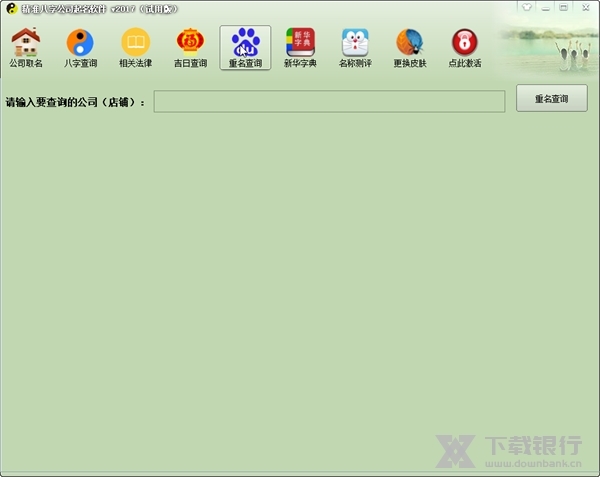Open the 相关法律 book icon

135,47
